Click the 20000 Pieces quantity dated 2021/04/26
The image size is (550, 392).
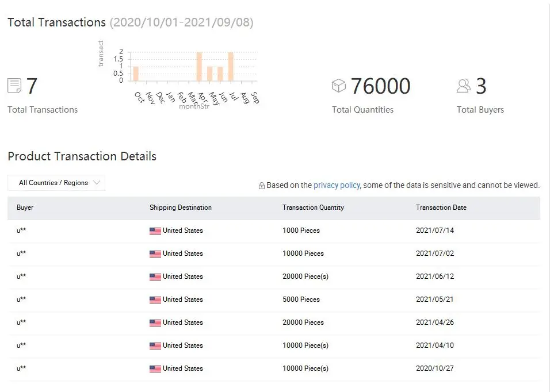click(x=303, y=322)
